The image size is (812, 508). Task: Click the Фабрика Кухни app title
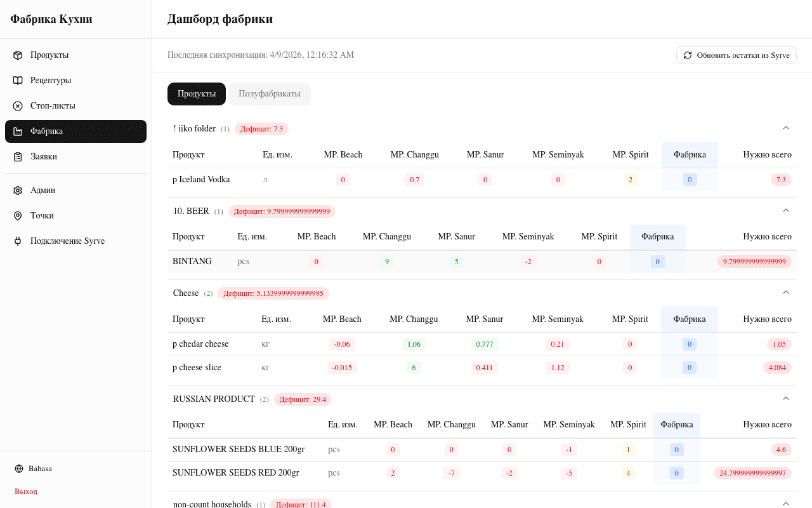coord(51,19)
